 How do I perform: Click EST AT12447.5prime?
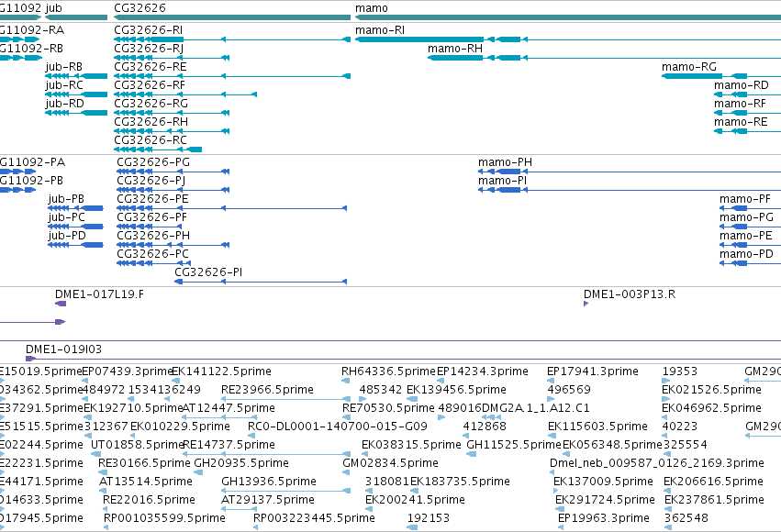tap(229, 408)
